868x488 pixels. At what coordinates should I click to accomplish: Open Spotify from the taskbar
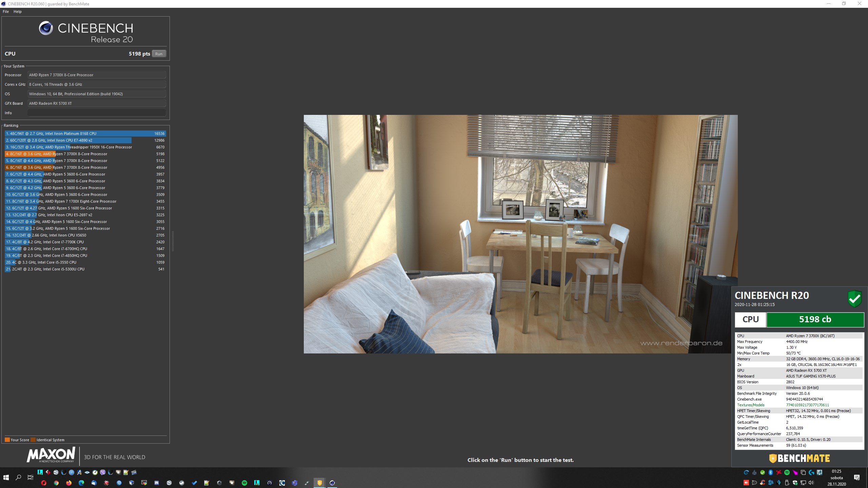tap(244, 483)
